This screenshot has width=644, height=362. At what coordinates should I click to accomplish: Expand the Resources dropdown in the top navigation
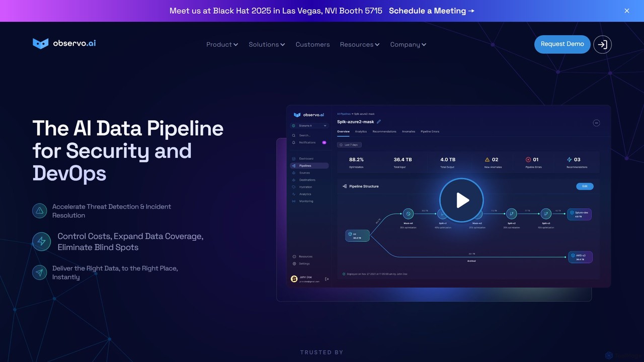click(x=360, y=44)
